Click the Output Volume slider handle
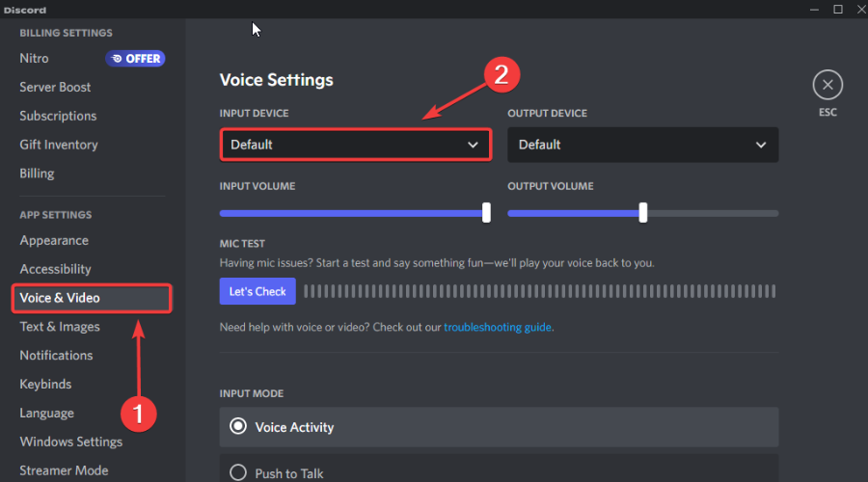This screenshot has height=482, width=868. point(642,212)
